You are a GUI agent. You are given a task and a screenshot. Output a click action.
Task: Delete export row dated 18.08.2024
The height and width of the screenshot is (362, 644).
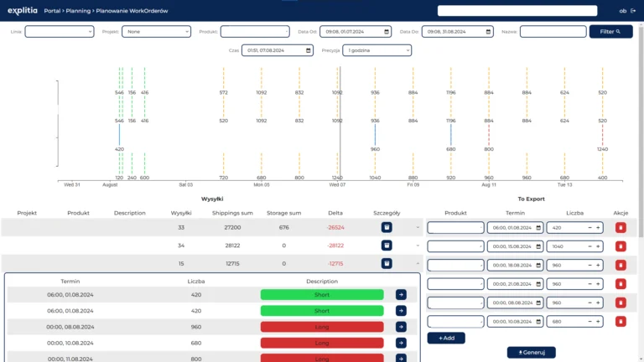point(621,265)
